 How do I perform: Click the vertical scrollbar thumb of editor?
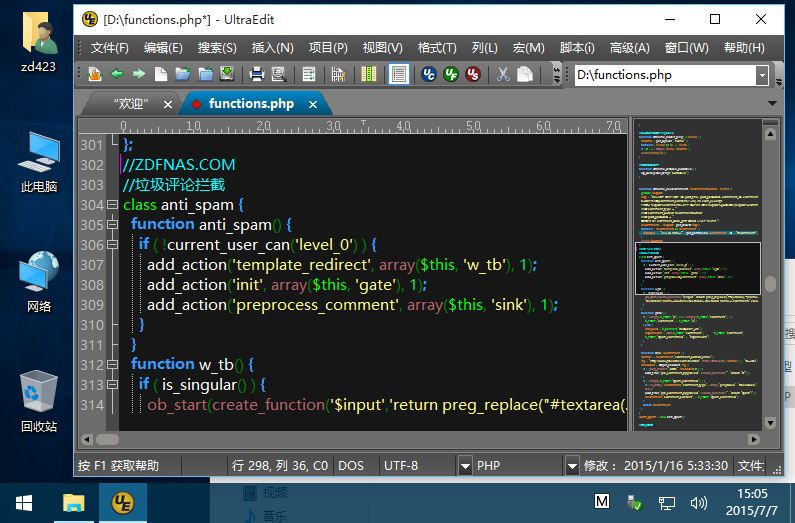click(x=770, y=284)
